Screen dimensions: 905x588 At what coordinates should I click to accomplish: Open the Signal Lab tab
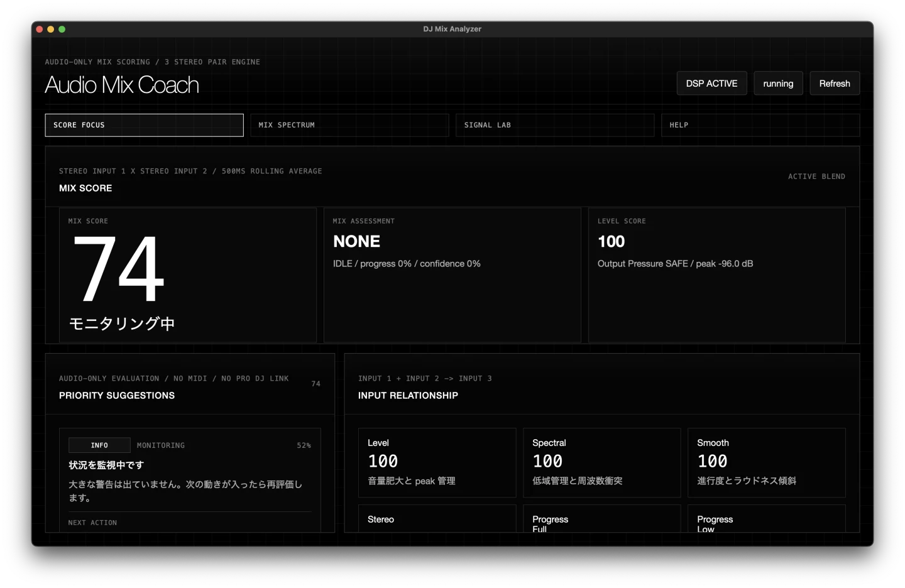[554, 125]
